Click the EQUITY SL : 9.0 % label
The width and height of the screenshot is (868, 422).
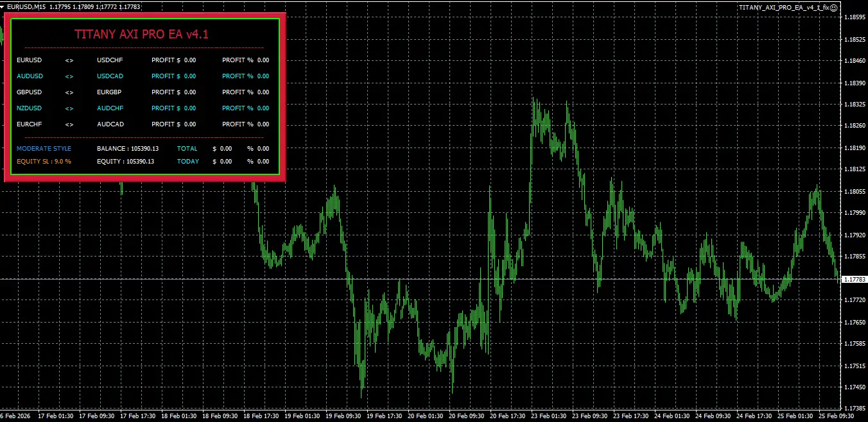(x=44, y=162)
